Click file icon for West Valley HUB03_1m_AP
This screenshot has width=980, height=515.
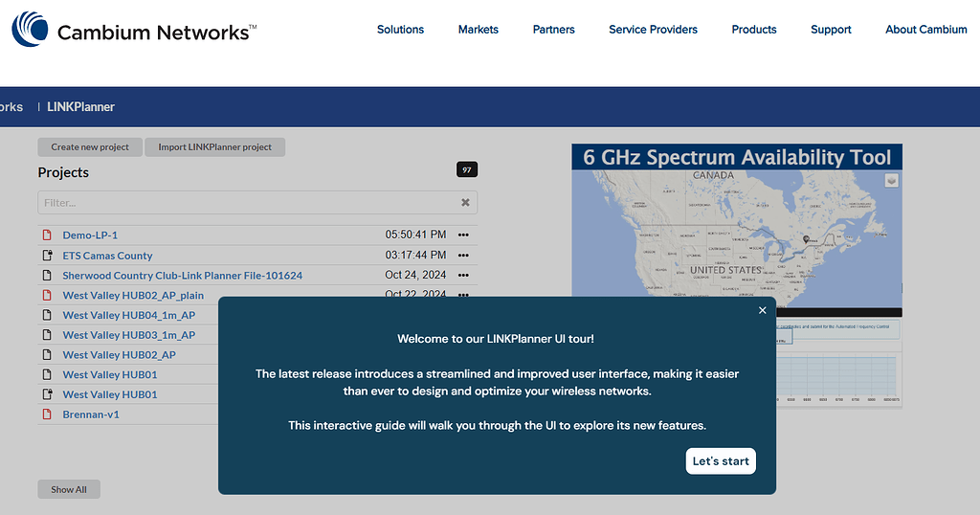tap(47, 335)
